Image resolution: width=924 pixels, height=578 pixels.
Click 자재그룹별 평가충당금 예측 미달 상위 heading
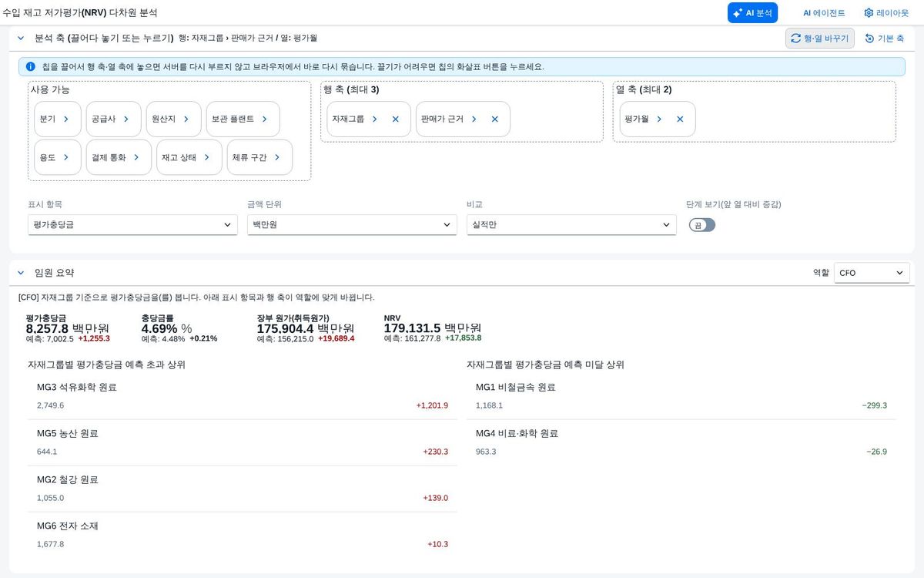tap(545, 365)
